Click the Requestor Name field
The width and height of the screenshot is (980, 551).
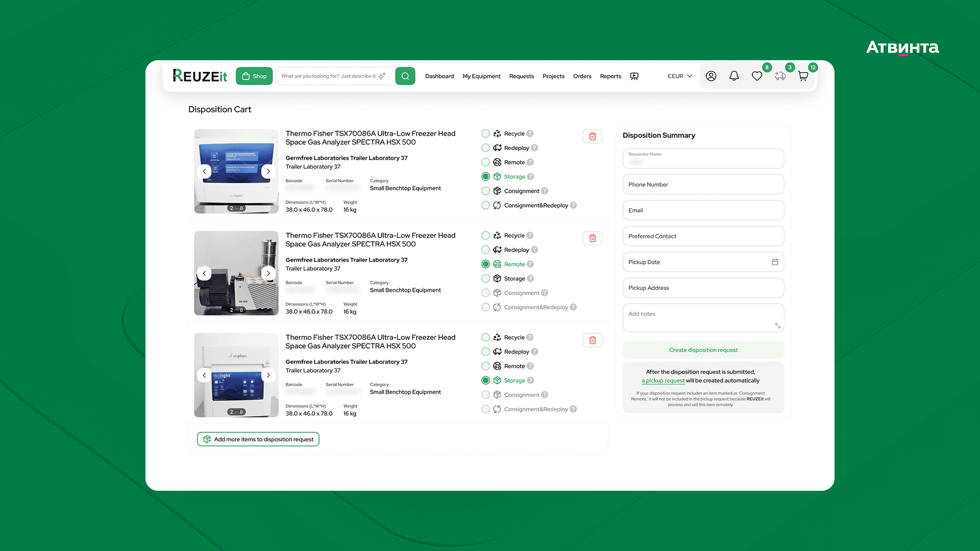pyautogui.click(x=703, y=159)
